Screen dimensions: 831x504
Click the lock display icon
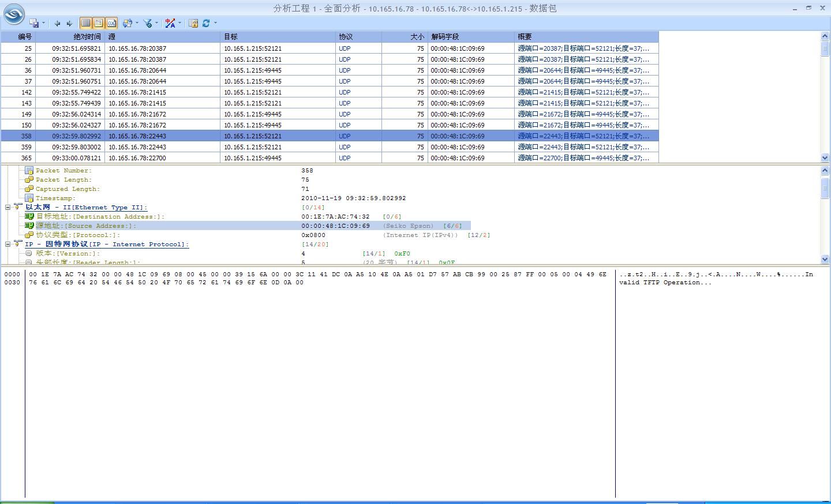[193, 24]
